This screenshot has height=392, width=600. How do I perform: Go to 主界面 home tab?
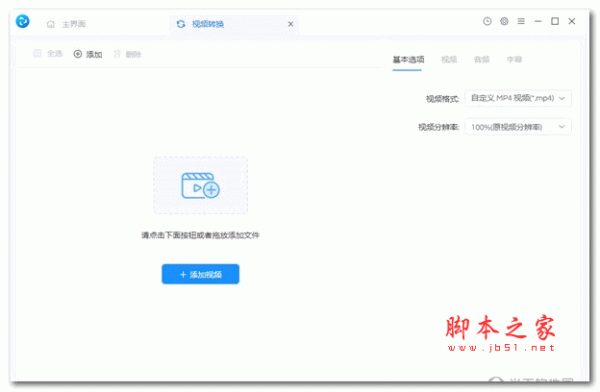point(66,24)
